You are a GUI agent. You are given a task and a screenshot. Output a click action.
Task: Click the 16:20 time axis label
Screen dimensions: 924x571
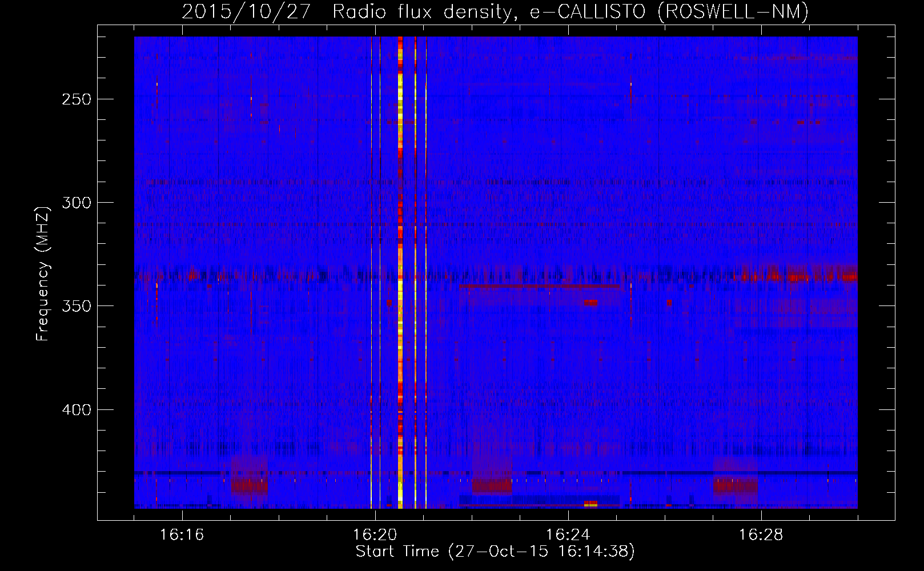pos(375,535)
